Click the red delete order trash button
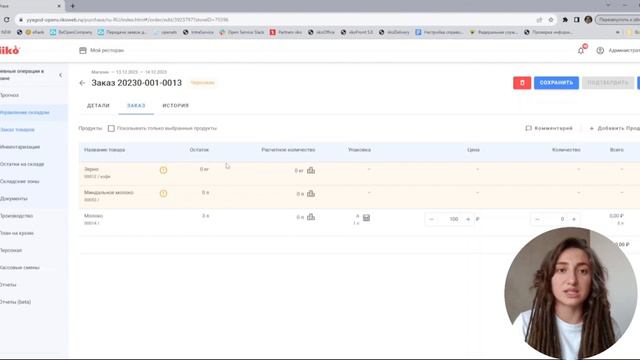 pos(522,83)
